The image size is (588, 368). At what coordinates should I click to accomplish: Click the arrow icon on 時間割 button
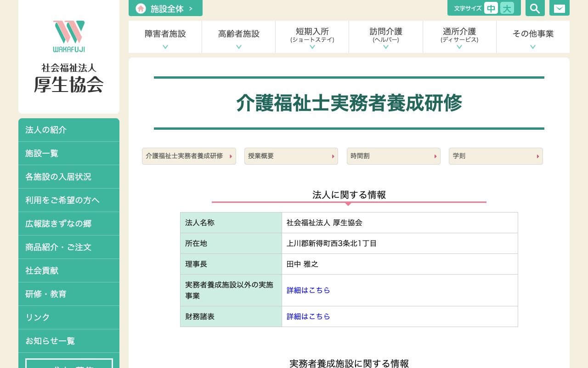coord(435,156)
